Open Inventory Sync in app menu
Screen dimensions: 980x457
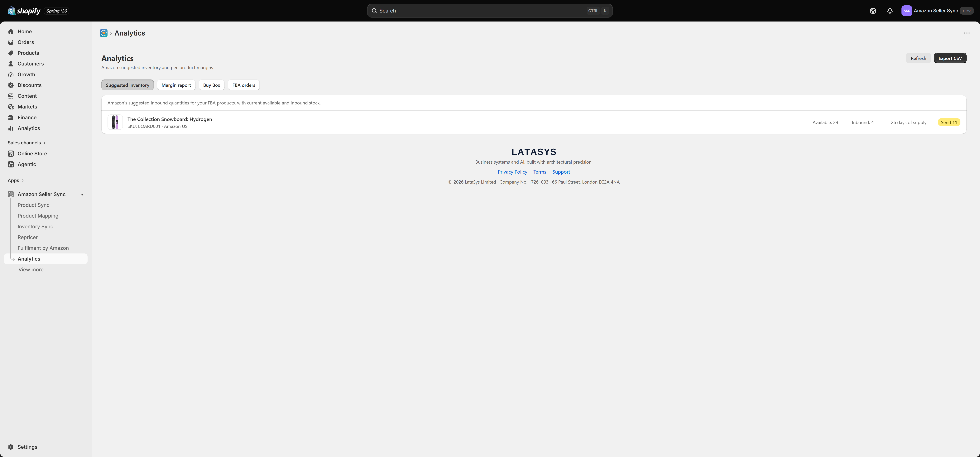tap(35, 226)
